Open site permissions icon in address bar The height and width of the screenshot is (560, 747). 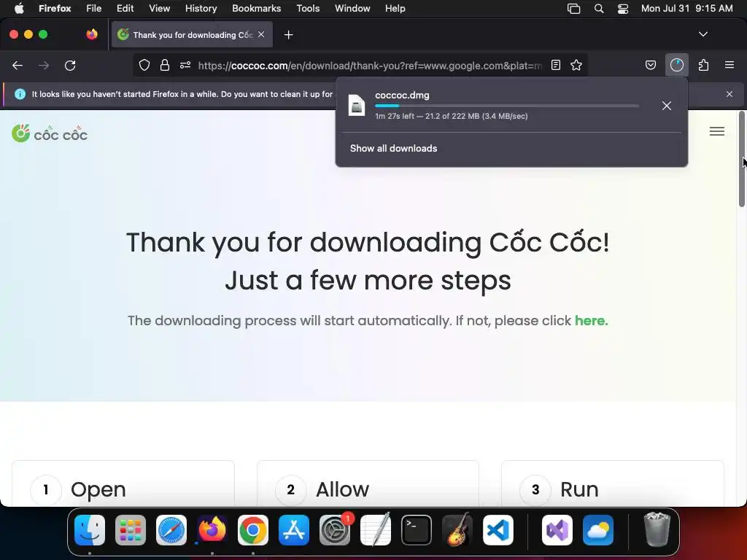coord(185,65)
